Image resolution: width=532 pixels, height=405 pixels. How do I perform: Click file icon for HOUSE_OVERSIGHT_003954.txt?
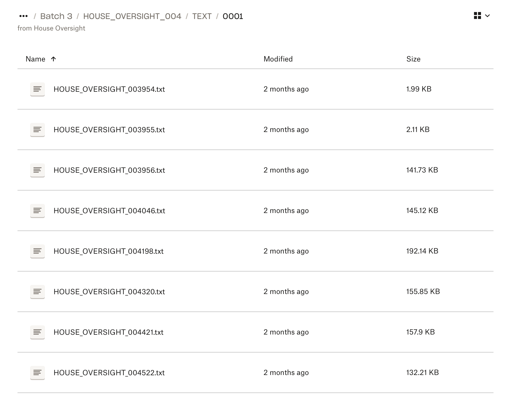pyautogui.click(x=37, y=89)
